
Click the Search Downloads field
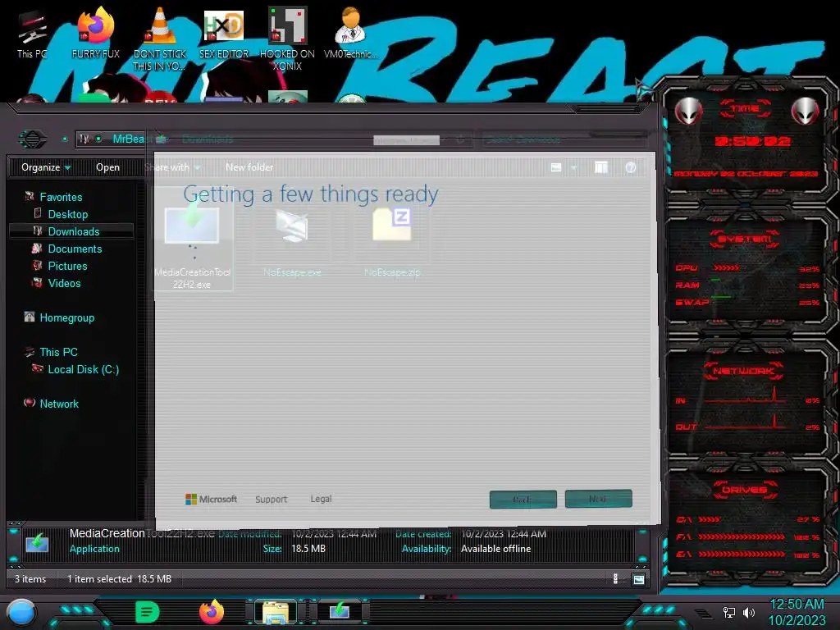[563, 139]
